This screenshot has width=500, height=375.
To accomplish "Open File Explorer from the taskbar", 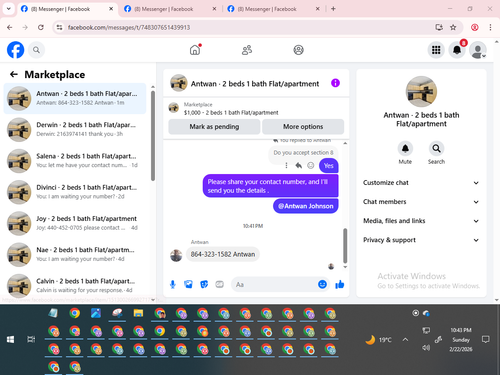I will (138, 313).
